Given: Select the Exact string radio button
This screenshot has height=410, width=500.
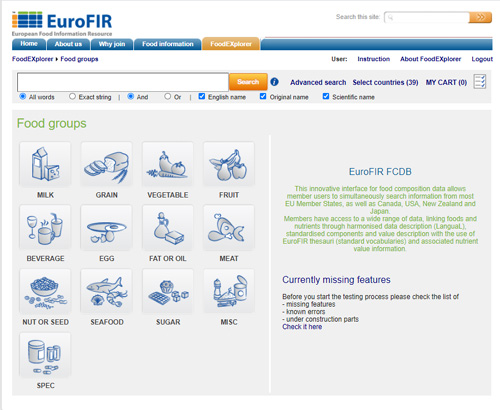Looking at the screenshot, I should pos(72,96).
